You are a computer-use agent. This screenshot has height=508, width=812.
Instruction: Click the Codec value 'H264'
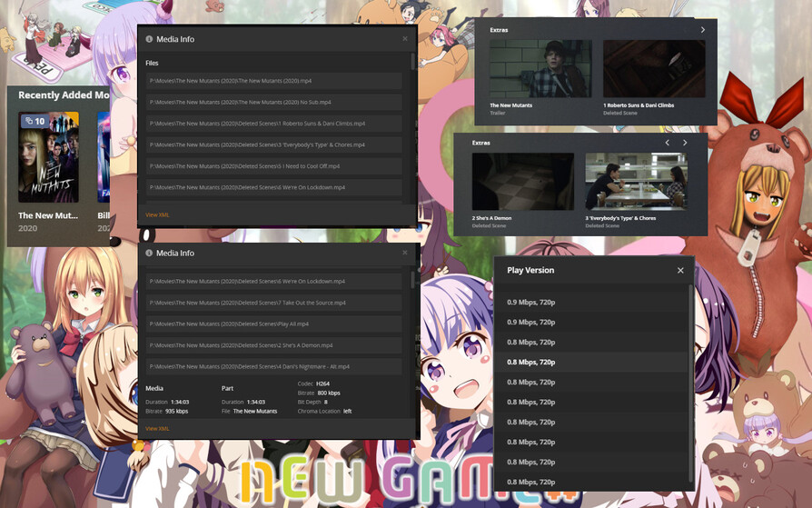322,383
